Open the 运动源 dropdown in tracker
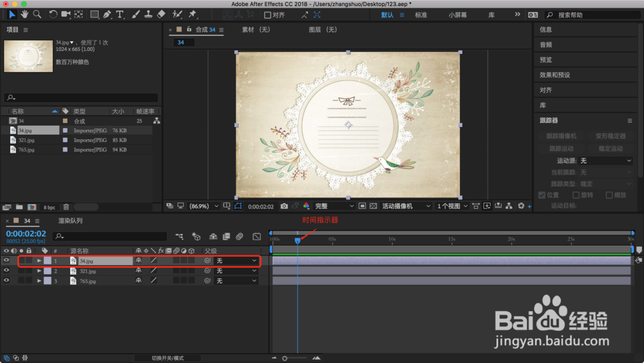 pos(605,161)
